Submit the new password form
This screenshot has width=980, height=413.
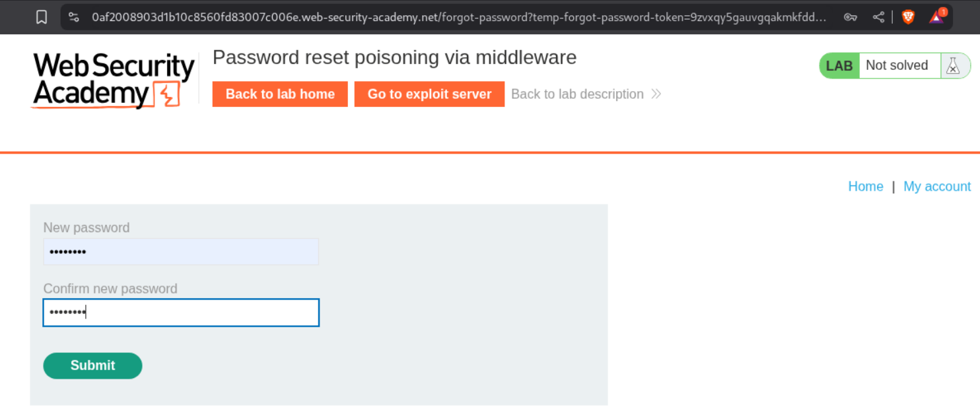[x=92, y=365]
